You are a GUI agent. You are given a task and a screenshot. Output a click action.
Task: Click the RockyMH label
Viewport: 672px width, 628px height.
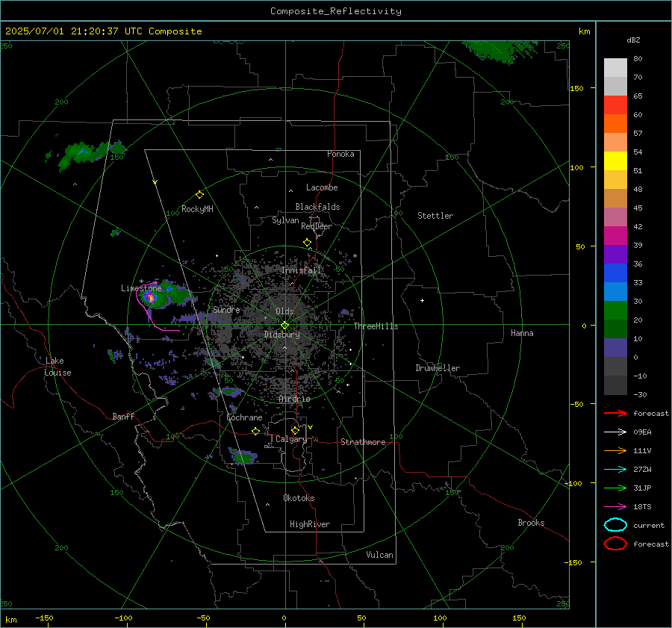197,209
